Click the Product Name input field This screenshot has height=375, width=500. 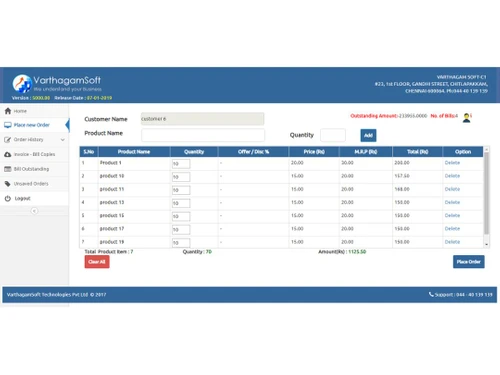click(203, 135)
